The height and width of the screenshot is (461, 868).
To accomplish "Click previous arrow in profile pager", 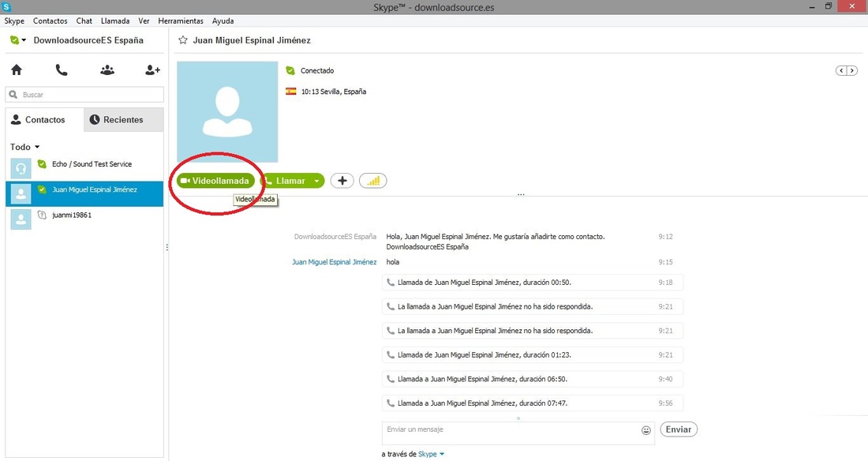I will [x=841, y=70].
